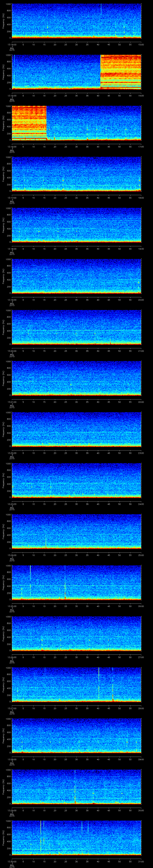Select the spectrogram panel starting at 13:27:00
This screenshot has height=868, width=153.
click(77, 685)
